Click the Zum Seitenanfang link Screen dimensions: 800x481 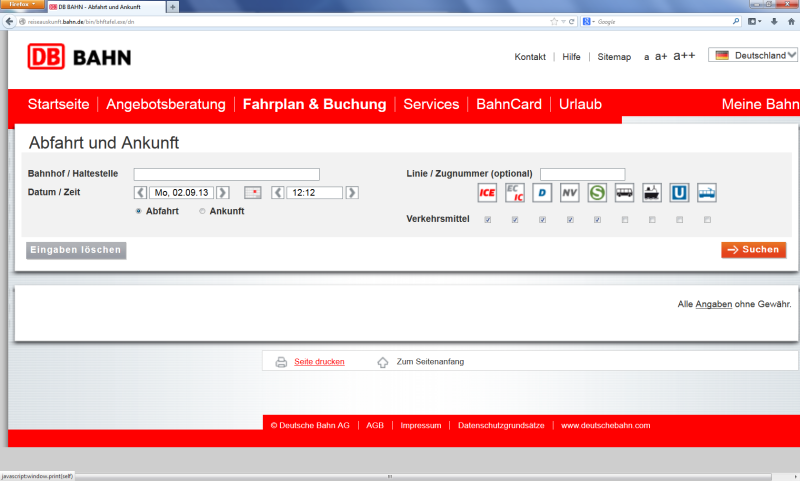pyautogui.click(x=430, y=362)
